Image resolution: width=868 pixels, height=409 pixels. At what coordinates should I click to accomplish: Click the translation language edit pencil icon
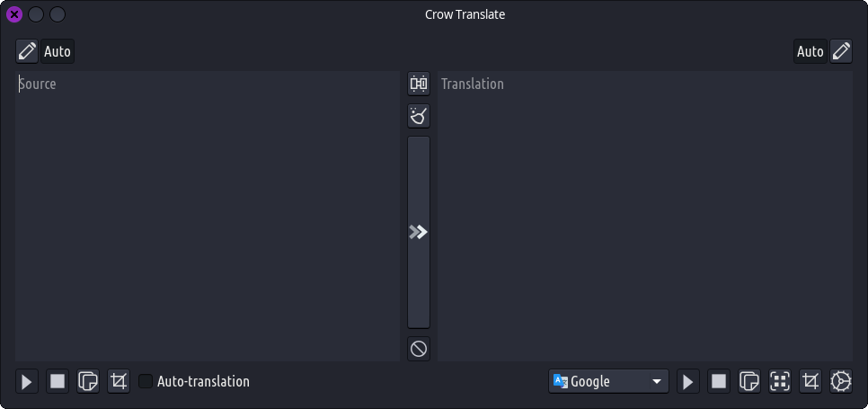841,51
